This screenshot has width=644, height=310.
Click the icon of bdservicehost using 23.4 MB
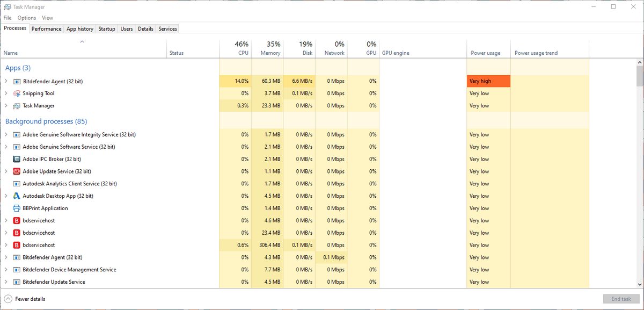pyautogui.click(x=17, y=233)
